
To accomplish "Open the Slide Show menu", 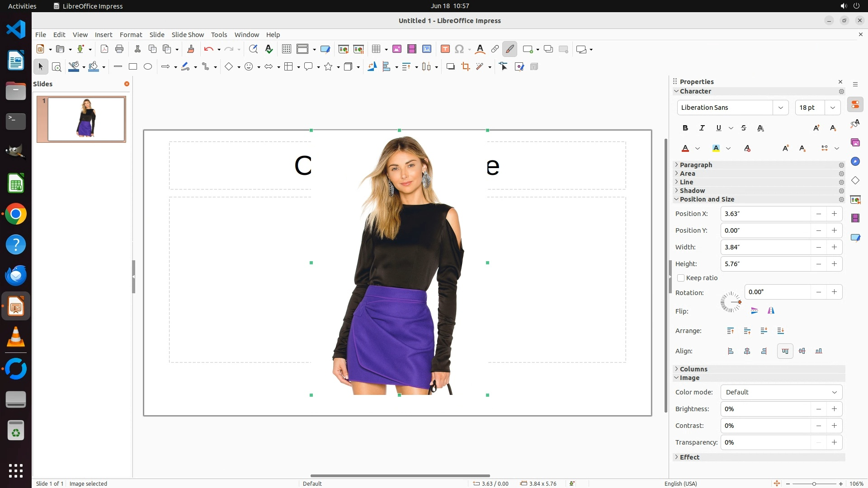I will [188, 35].
